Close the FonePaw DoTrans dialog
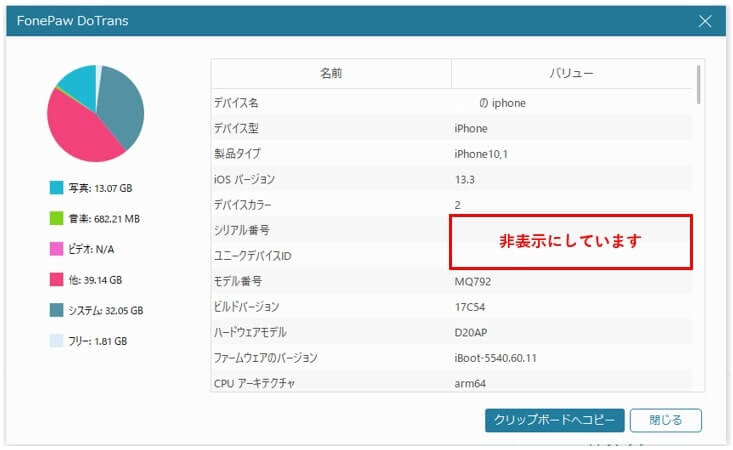This screenshot has height=450, width=733. 705,21
